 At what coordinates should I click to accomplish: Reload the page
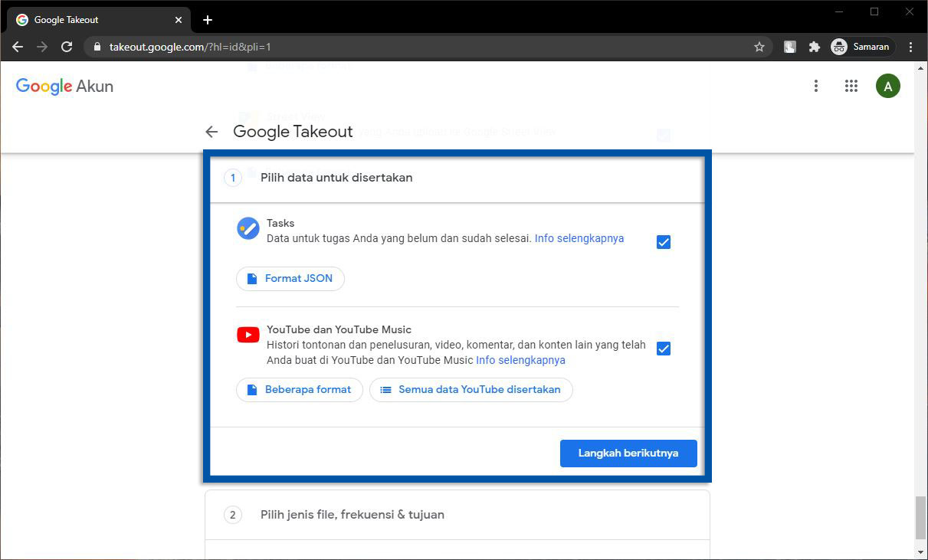[x=67, y=47]
